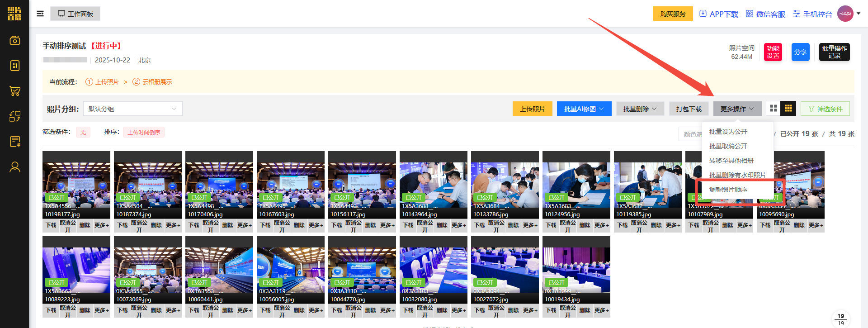This screenshot has width=868, height=328.
Task: Open the user profile sidebar icon
Action: pyautogui.click(x=15, y=167)
